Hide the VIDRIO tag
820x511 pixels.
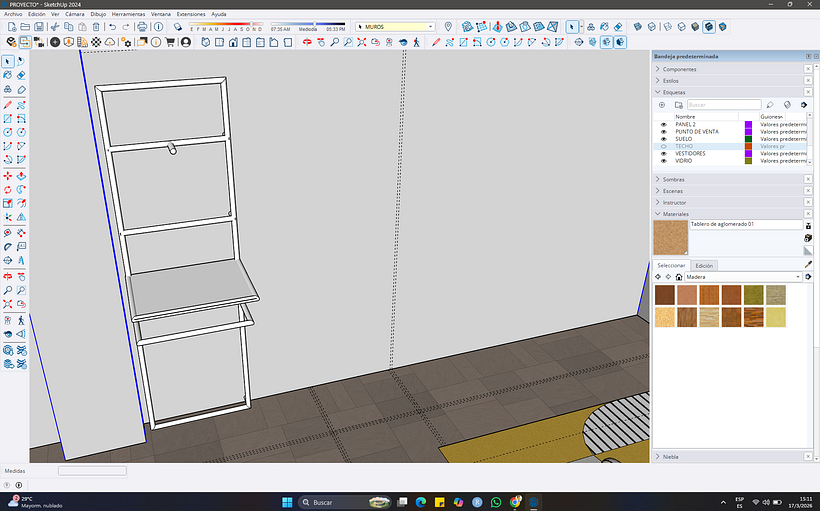(x=664, y=161)
